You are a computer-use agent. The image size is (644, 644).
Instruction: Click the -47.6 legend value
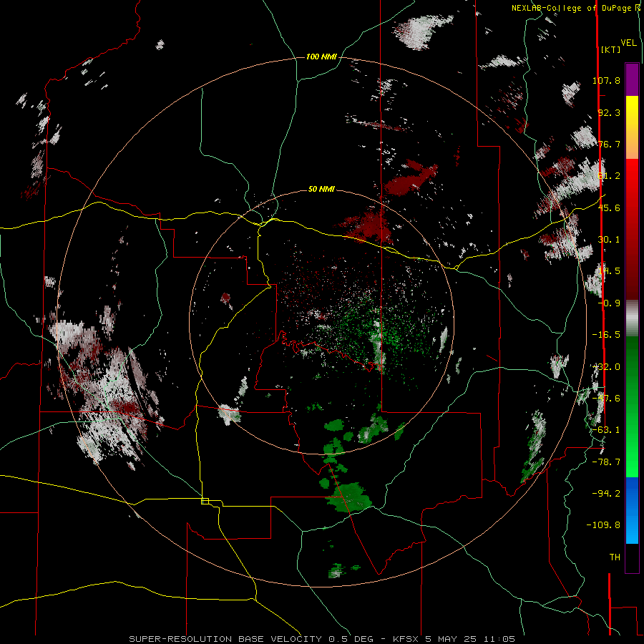606,399
